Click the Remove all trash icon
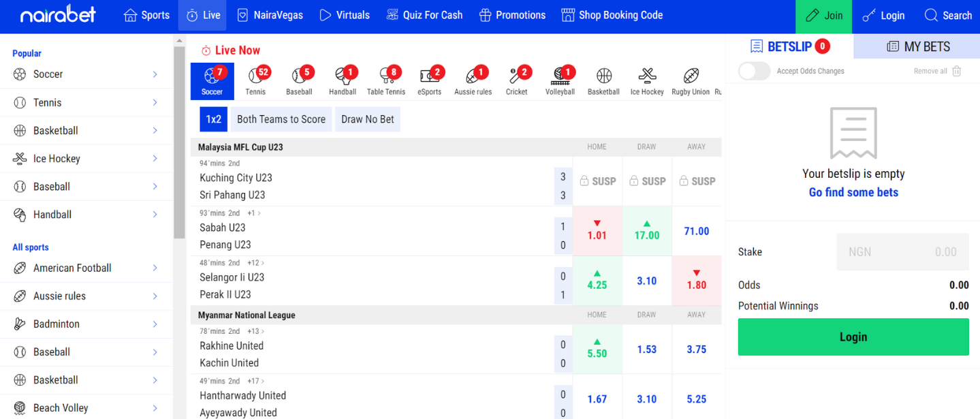Screen dimensions: 980x419 tap(957, 71)
